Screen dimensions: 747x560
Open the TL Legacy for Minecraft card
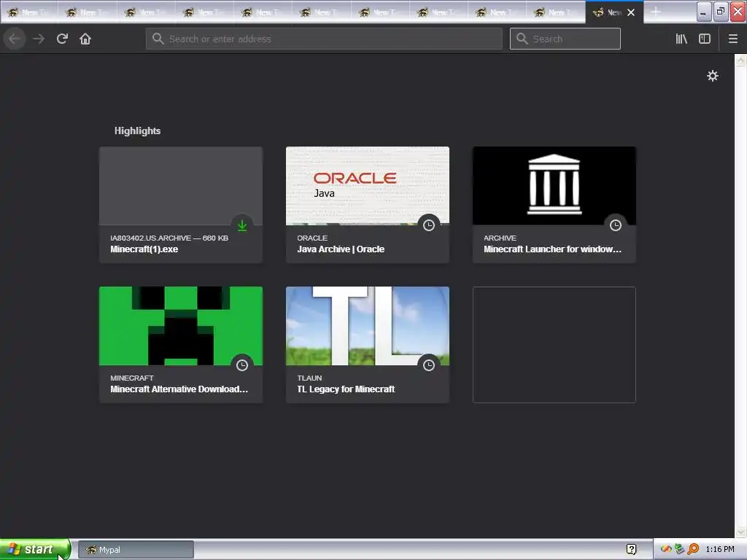pyautogui.click(x=368, y=345)
